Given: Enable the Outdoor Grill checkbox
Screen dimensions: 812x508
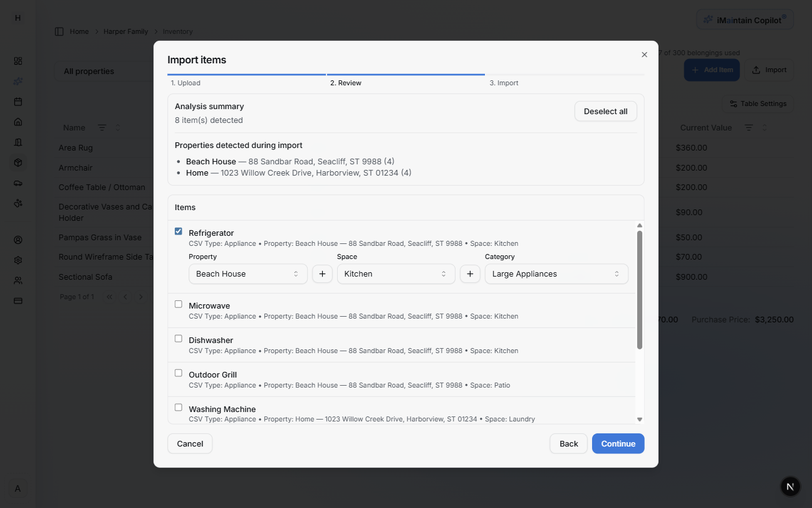Looking at the screenshot, I should pos(178,373).
